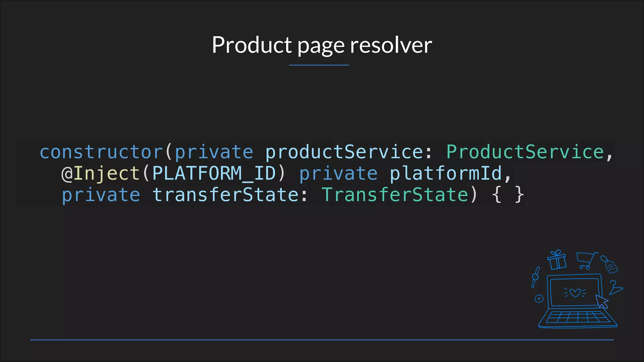Click the clothes hanger icon

click(x=615, y=288)
